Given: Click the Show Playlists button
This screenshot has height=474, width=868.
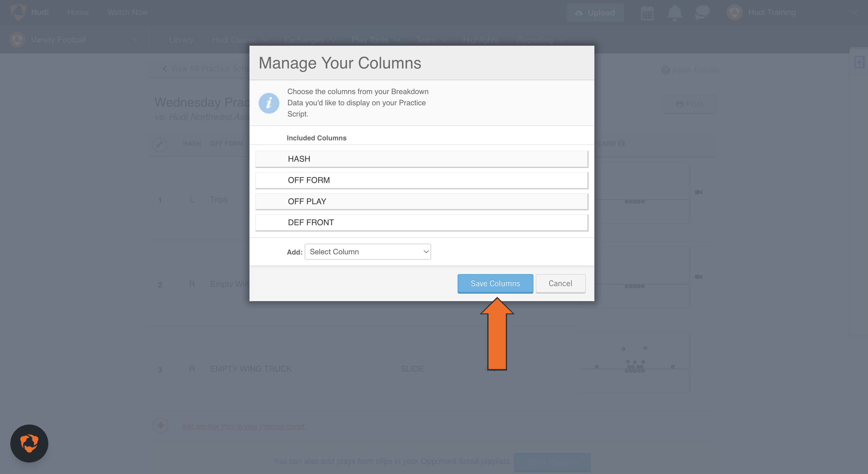Looking at the screenshot, I should tap(553, 462).
